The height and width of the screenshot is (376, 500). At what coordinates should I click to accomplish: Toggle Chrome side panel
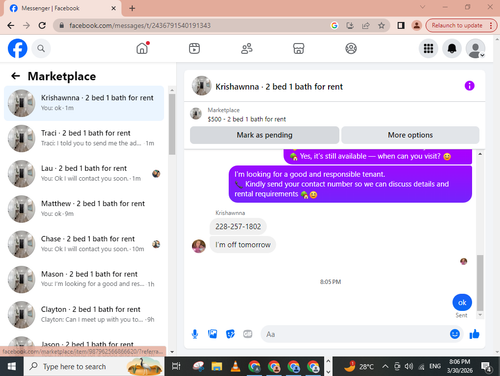(401, 25)
